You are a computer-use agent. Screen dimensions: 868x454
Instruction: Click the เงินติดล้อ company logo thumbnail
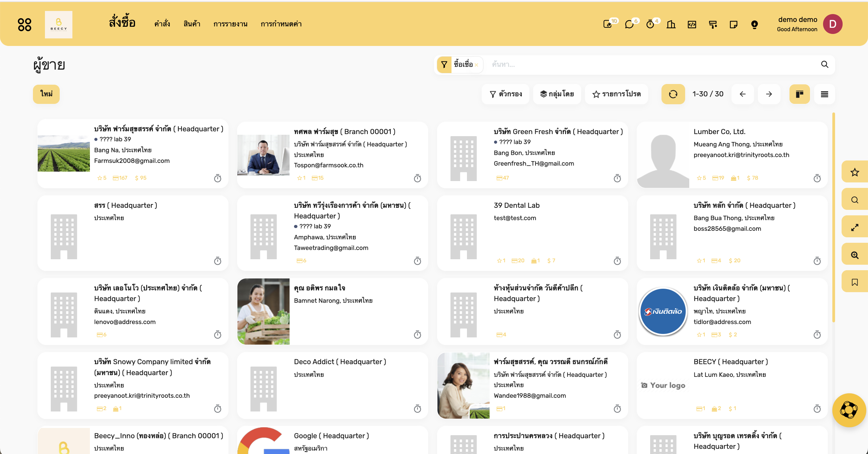[663, 311]
